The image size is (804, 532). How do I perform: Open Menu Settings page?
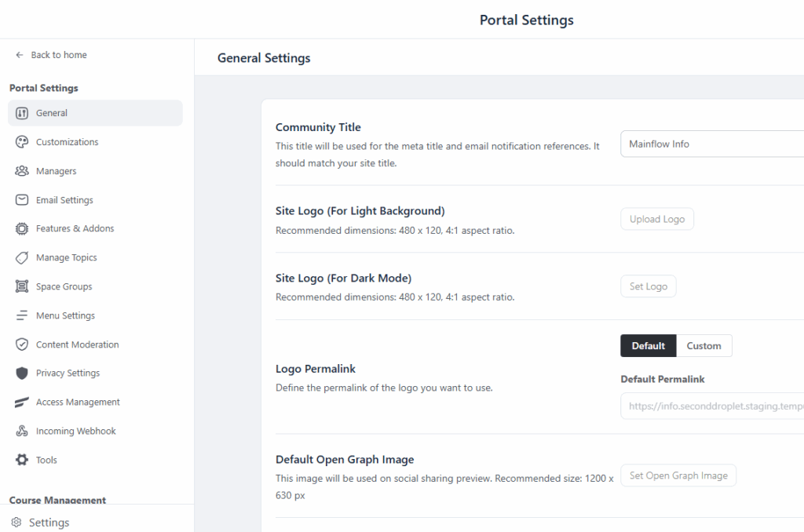pyautogui.click(x=65, y=315)
